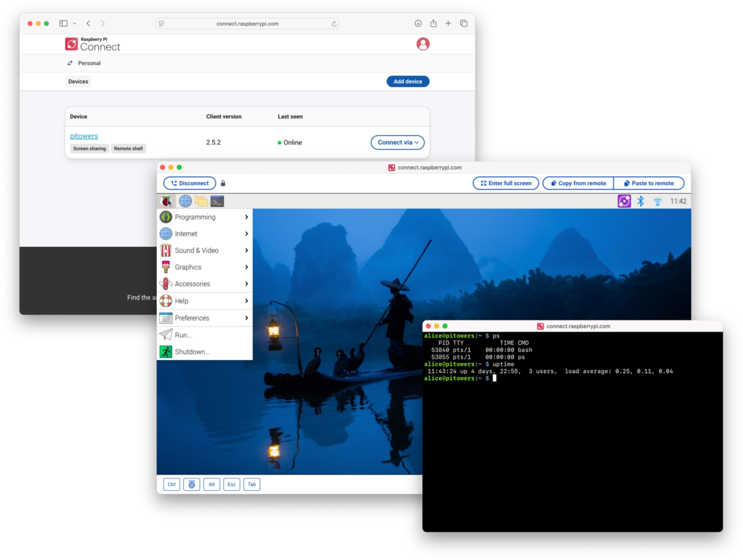Toggle the Safari sidebar icon
743x560 pixels.
coord(63,24)
